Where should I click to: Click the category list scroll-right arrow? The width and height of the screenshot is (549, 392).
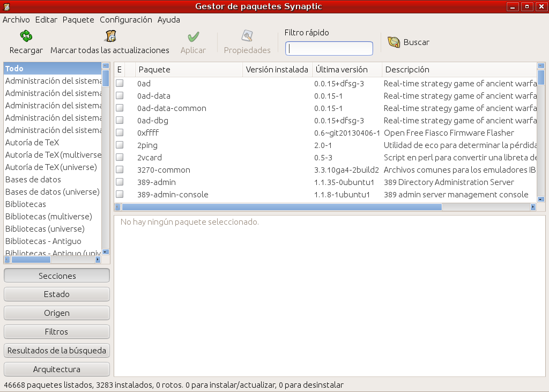pyautogui.click(x=98, y=260)
